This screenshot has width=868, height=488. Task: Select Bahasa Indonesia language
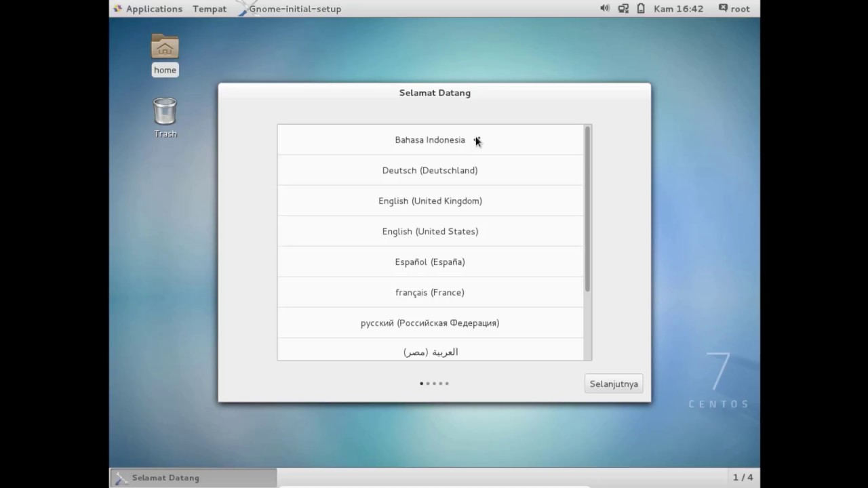430,140
